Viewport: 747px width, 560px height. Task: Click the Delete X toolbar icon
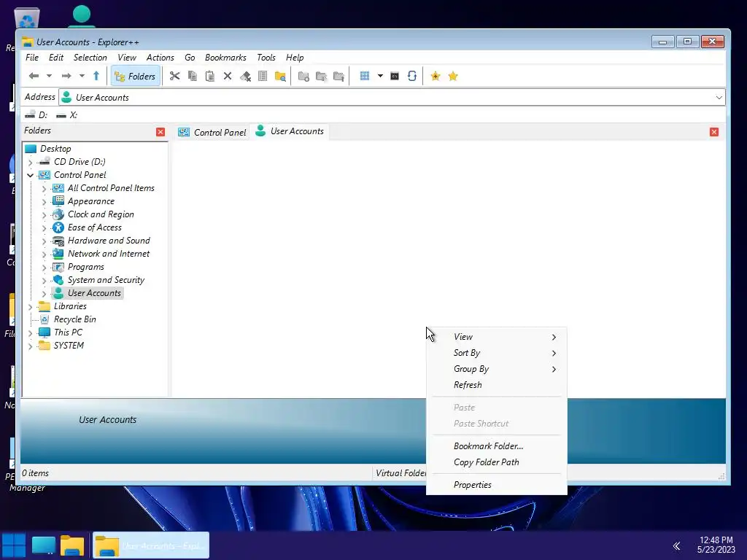[x=228, y=76]
